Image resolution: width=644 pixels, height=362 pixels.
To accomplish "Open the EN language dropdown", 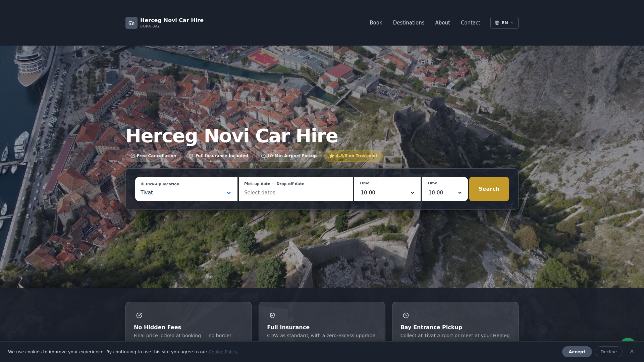I will tap(504, 23).
